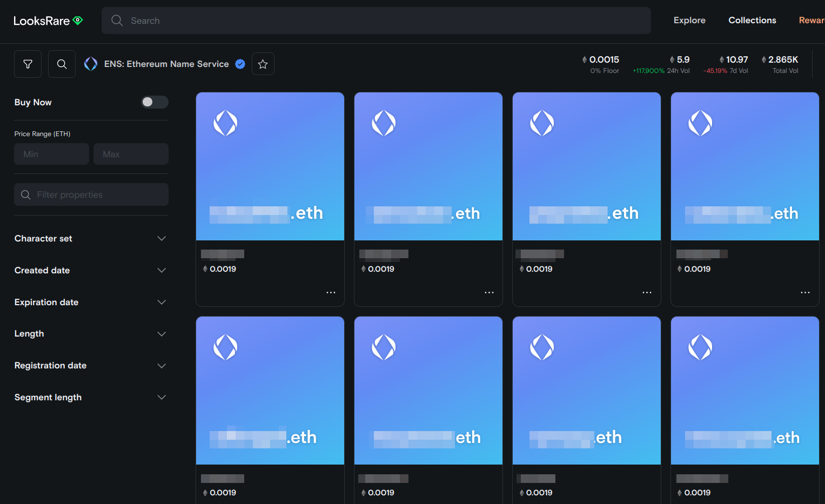Open the three-dot menu on first NFT card
825x504 pixels.
tap(331, 292)
